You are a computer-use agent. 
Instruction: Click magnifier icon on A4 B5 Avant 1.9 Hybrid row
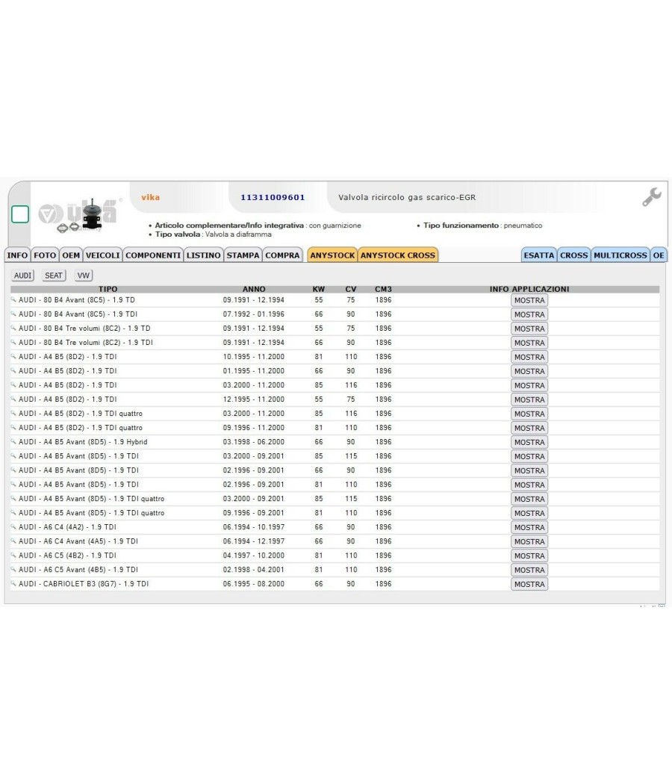(x=13, y=441)
